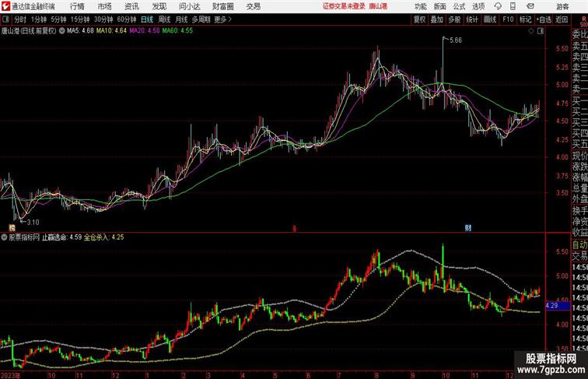
Task: Click the 4.29 price cursor label
Action: 557,306
